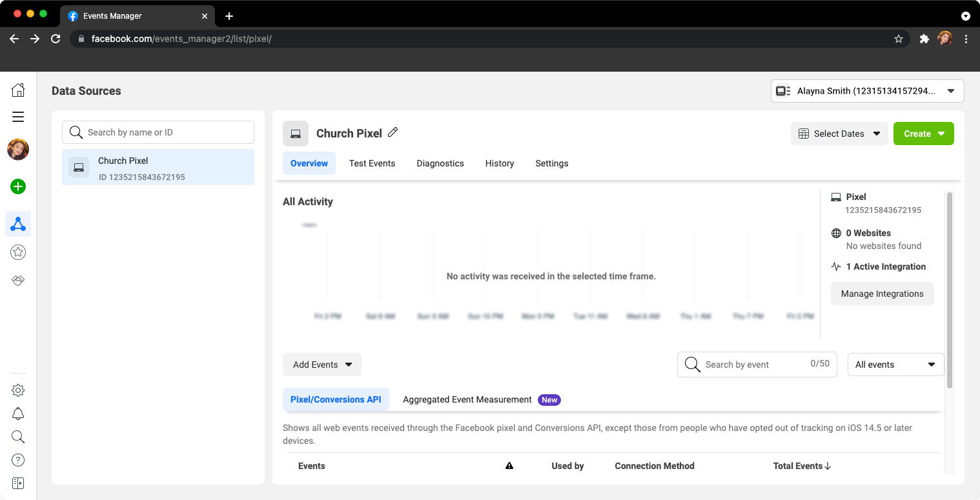Viewport: 980px width, 500px height.
Task: Click the green plus connect data sources icon
Action: click(18, 187)
